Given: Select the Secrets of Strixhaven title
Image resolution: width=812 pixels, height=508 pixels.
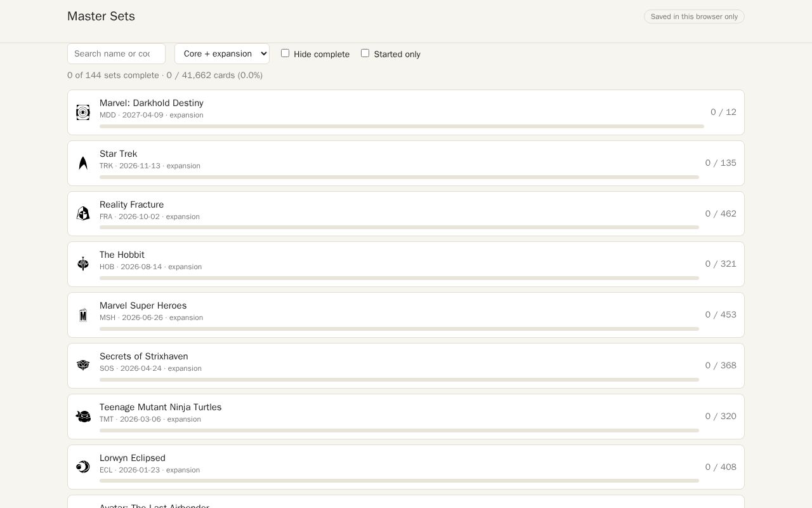Looking at the screenshot, I should pyautogui.click(x=143, y=356).
